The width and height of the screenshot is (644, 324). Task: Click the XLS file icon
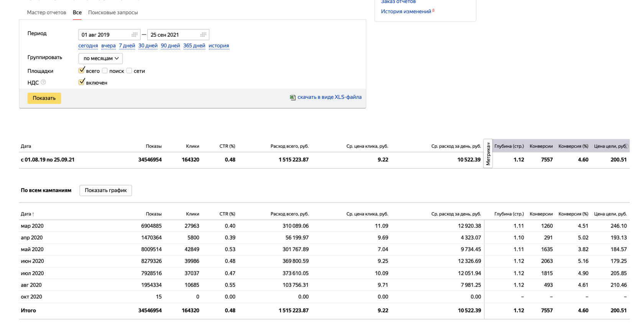click(292, 97)
